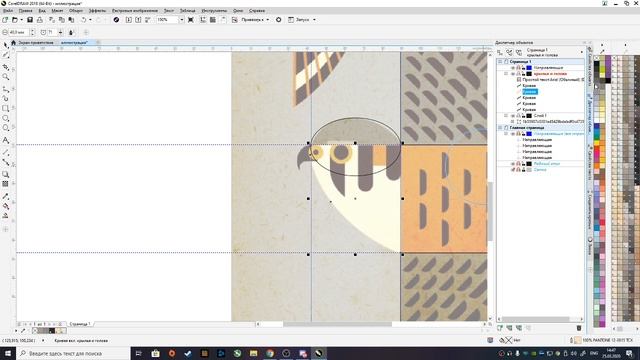This screenshot has width=640, height=360.
Task: Collapse the Слой 1 layer node
Action: point(506,116)
